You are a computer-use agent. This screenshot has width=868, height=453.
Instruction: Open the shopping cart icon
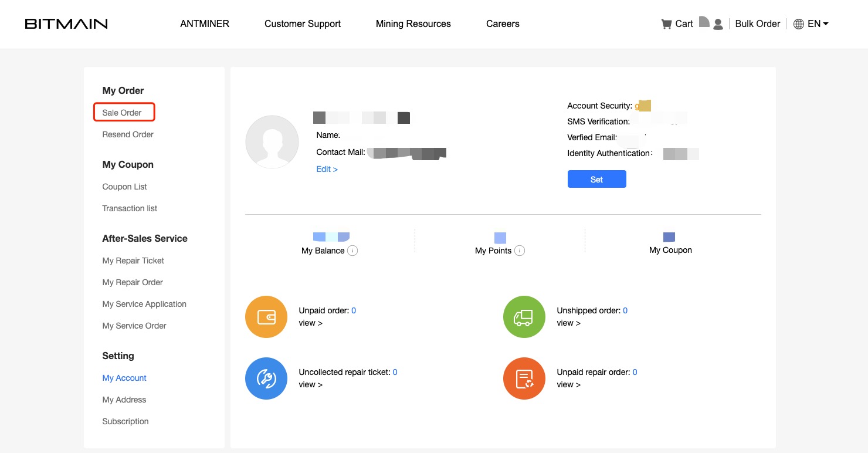tap(666, 24)
